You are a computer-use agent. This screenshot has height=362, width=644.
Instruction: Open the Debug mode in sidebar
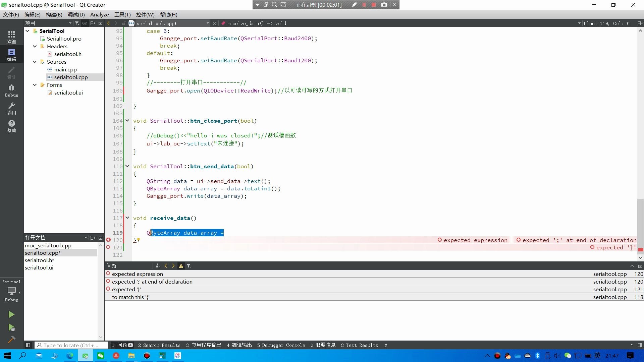pyautogui.click(x=11, y=90)
